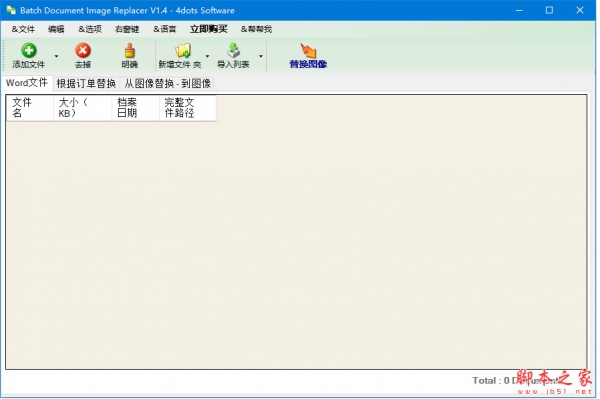The width and height of the screenshot is (600, 399).
Task: Switch to the Word文件 tab
Action: pyautogui.click(x=27, y=83)
